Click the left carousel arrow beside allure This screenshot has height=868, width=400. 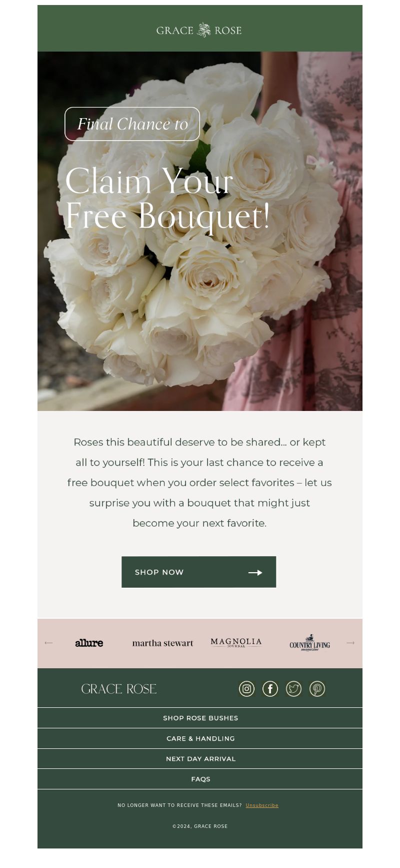click(48, 643)
